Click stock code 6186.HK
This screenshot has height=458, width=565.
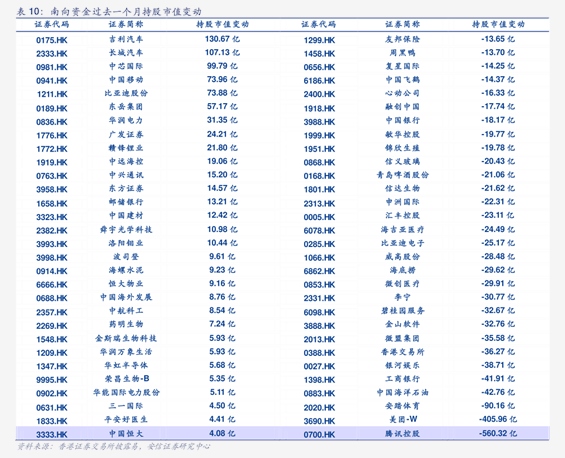coord(319,81)
